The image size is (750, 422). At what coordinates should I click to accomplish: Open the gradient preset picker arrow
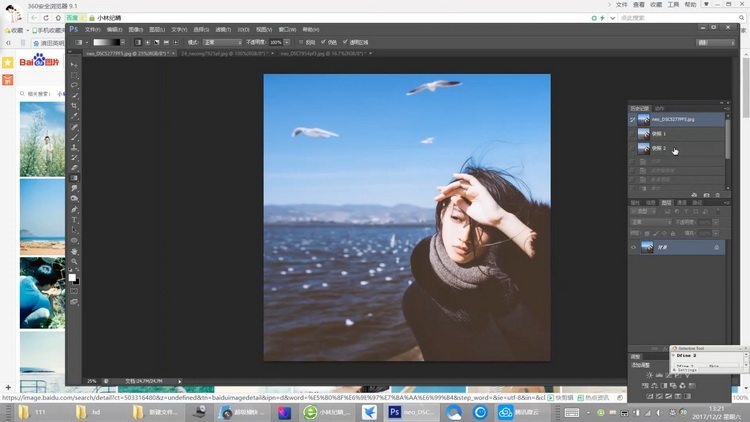pos(123,42)
